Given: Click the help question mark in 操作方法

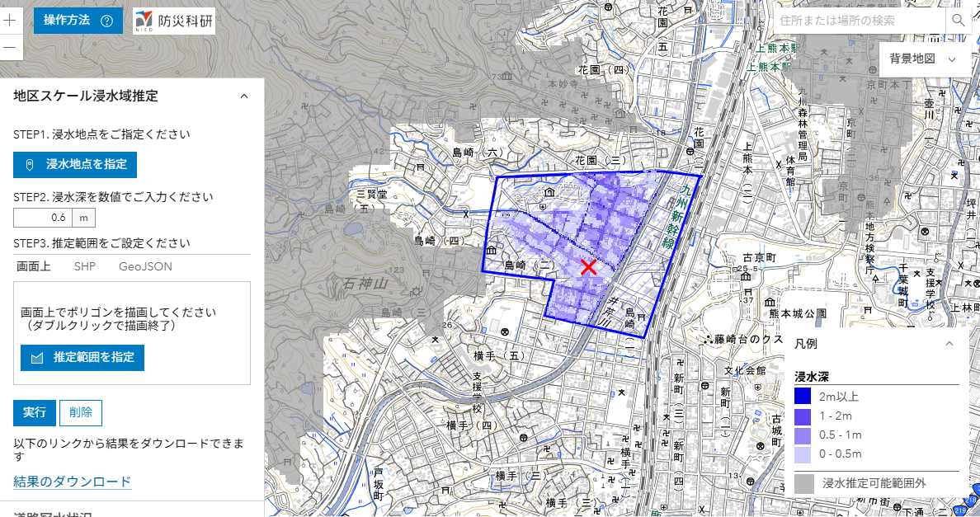Looking at the screenshot, I should (106, 21).
